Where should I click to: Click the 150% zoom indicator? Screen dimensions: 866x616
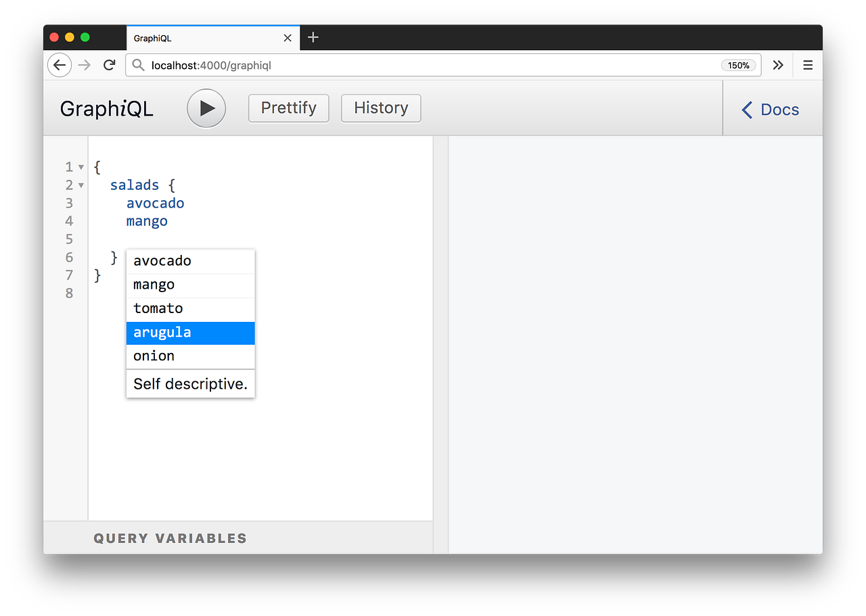[738, 65]
